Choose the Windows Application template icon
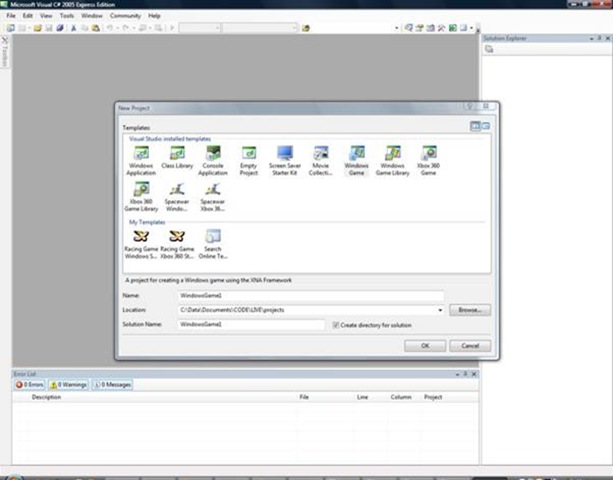613x480 pixels. (141, 153)
